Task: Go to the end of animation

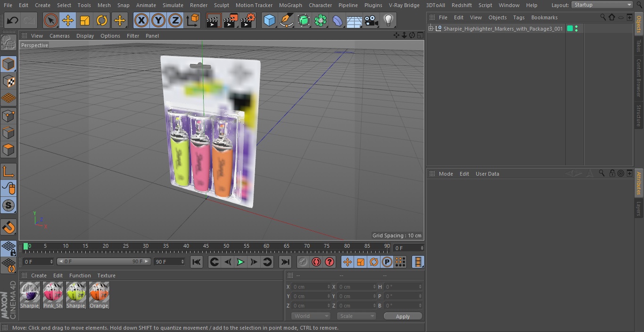Action: 285,262
